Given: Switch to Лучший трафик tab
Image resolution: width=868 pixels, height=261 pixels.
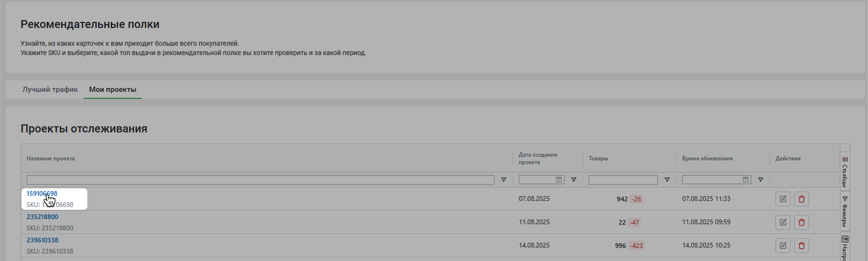Looking at the screenshot, I should 50,89.
